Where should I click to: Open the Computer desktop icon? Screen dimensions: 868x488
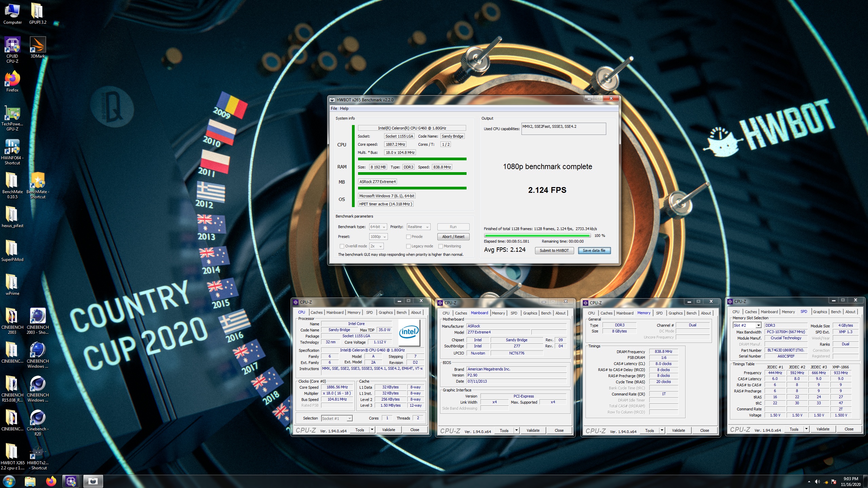pyautogui.click(x=13, y=14)
